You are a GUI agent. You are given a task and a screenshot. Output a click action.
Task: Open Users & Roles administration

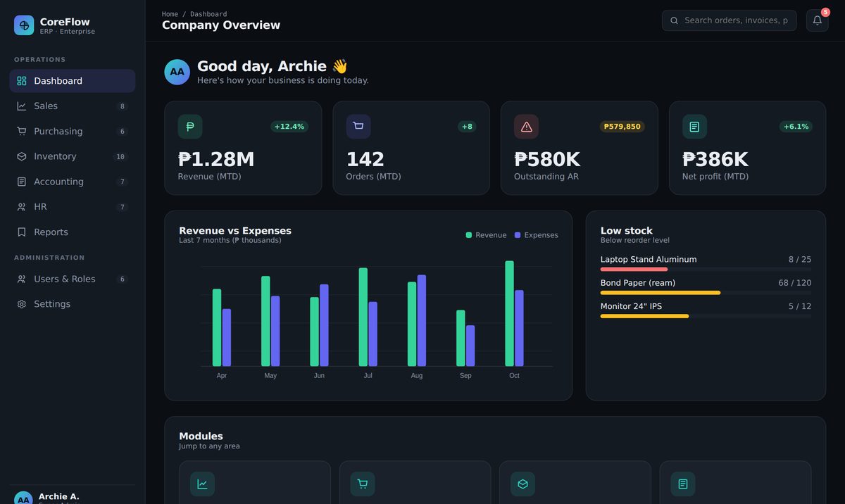tap(73, 279)
